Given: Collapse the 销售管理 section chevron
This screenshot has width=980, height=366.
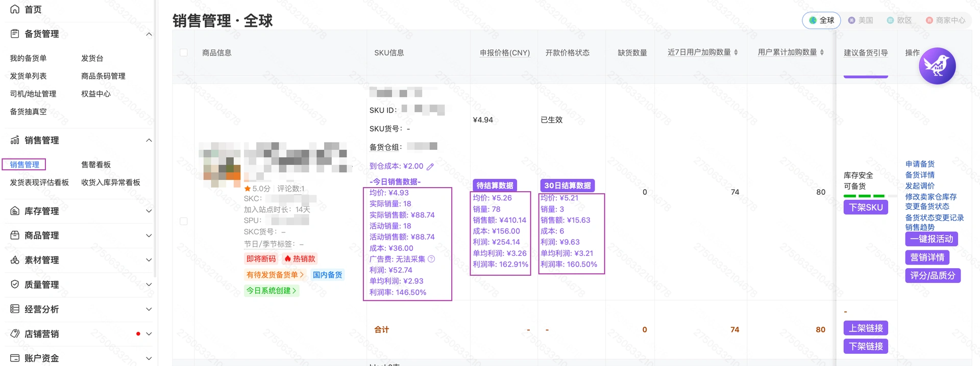Looking at the screenshot, I should coord(149,140).
